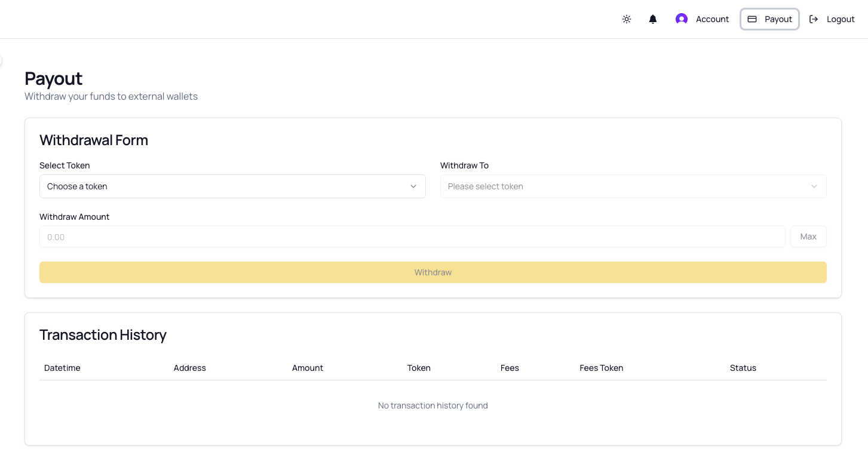Viewport: 868px width, 470px height.
Task: Focus the Withdraw Amount input field
Action: 412,236
